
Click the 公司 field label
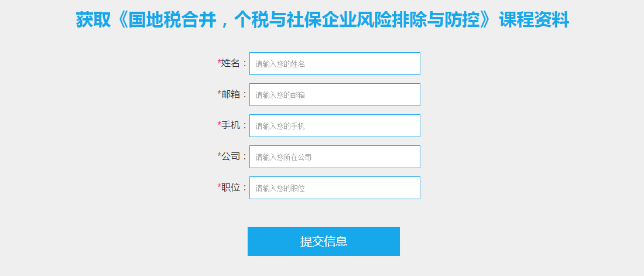tap(231, 156)
